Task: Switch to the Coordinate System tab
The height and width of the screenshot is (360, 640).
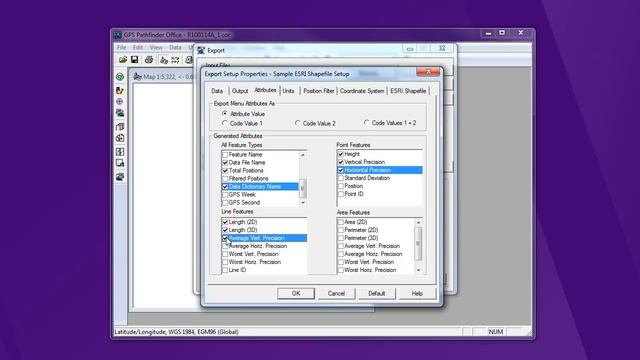Action: tap(362, 91)
